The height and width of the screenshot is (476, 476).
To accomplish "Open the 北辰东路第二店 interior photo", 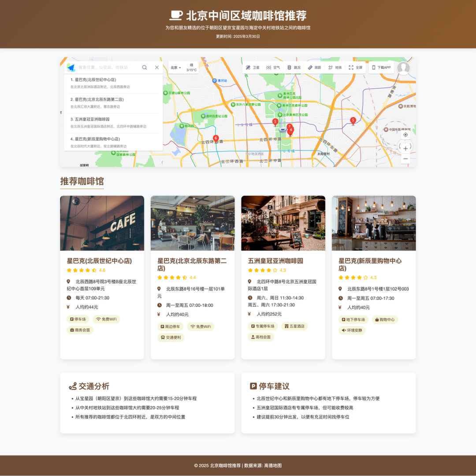I will point(193,223).
